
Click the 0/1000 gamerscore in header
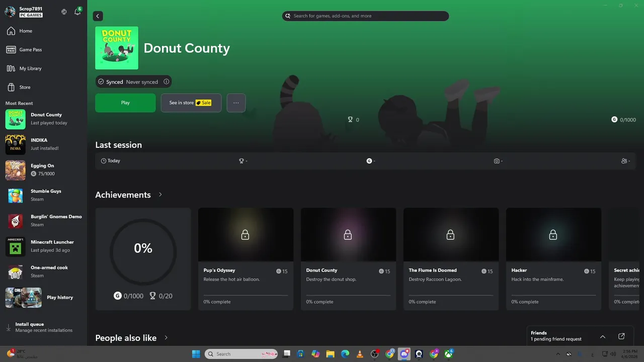[x=624, y=120]
